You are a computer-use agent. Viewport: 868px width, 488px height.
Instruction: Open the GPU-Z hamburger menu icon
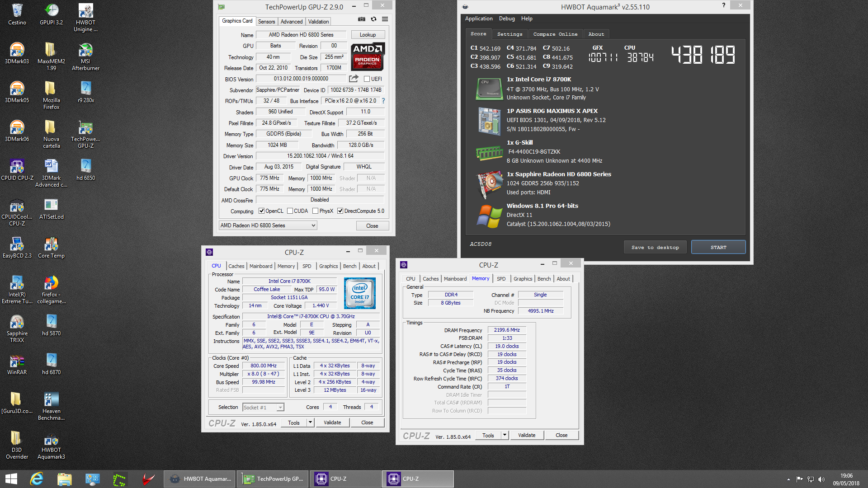pos(385,19)
